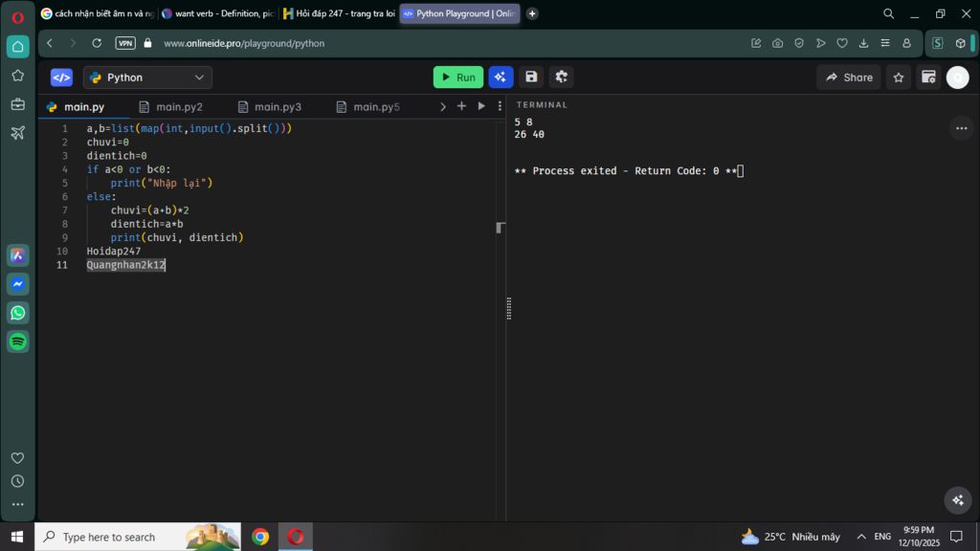The height and width of the screenshot is (551, 980).
Task: Click the heart icon in address toolbar
Action: click(x=842, y=43)
